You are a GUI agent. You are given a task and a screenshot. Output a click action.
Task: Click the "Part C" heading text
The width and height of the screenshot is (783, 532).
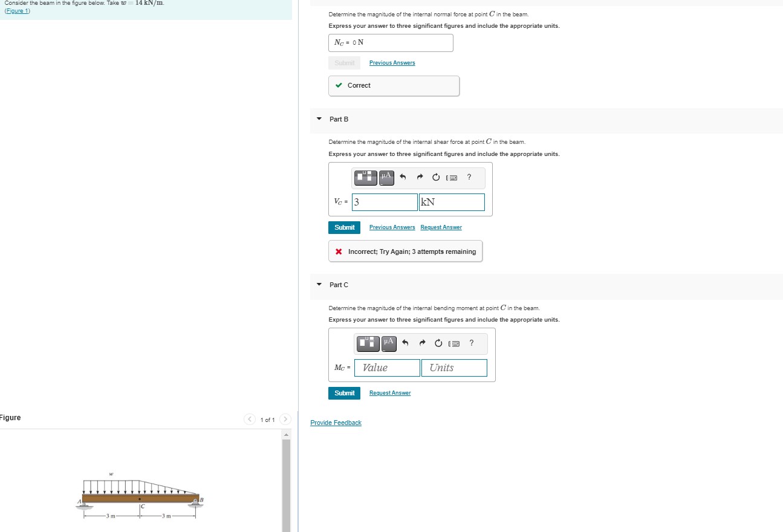339,285
